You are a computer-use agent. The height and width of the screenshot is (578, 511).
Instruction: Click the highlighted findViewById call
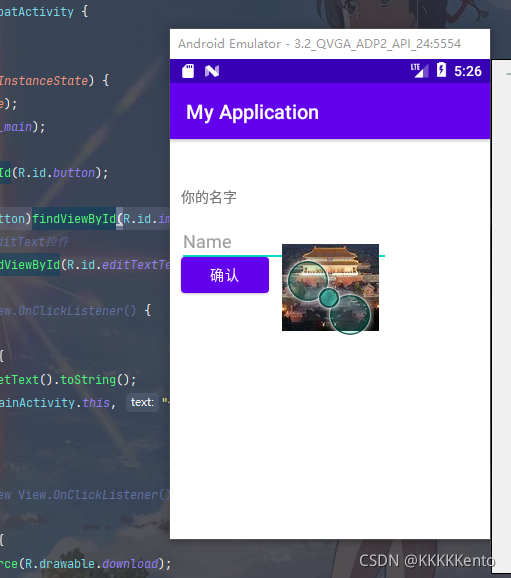(x=74, y=219)
